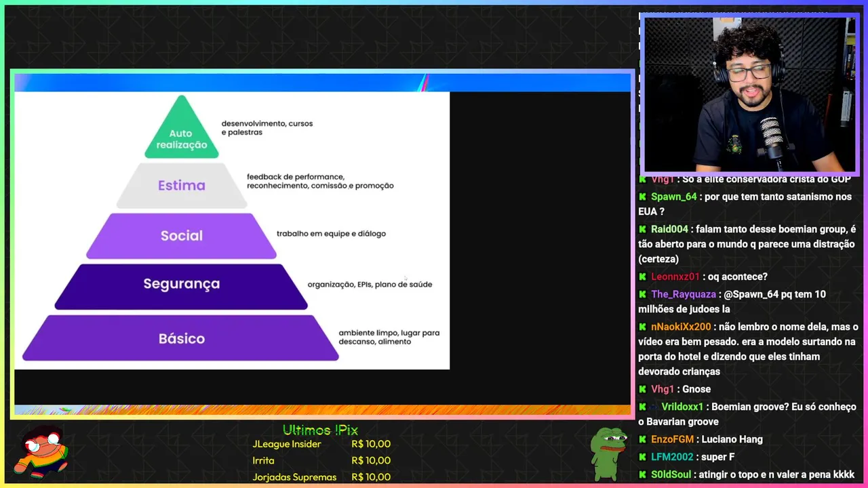This screenshot has width=868, height=488.
Task: Click text 'desenvolvimento, cursos e palestras'
Action: [267, 128]
